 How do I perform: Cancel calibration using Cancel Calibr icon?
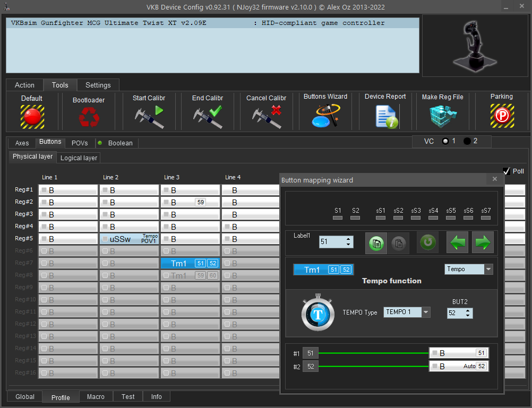pos(266,116)
